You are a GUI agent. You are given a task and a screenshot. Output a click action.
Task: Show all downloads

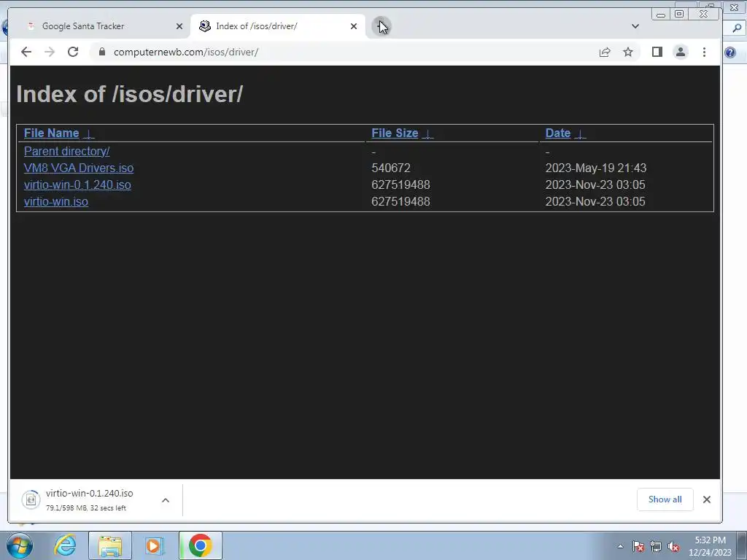point(665,499)
